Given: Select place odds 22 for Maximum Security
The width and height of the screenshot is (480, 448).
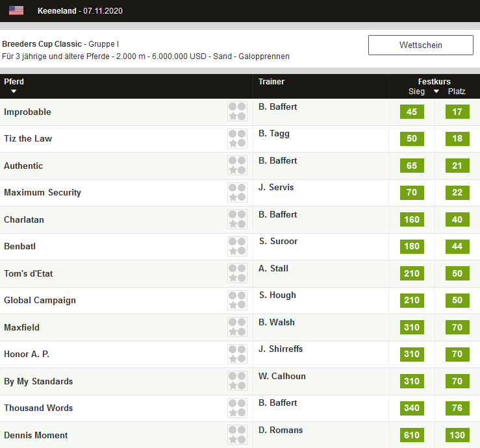Looking at the screenshot, I should click(457, 192).
